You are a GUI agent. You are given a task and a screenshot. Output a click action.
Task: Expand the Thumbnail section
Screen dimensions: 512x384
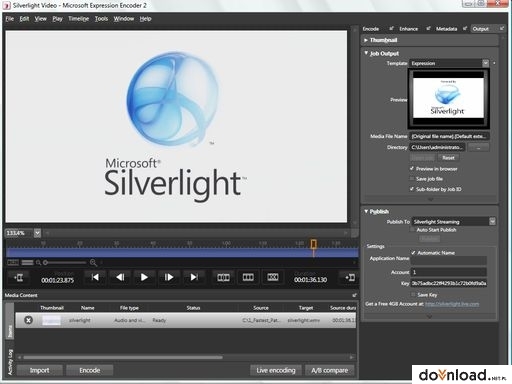pyautogui.click(x=366, y=40)
